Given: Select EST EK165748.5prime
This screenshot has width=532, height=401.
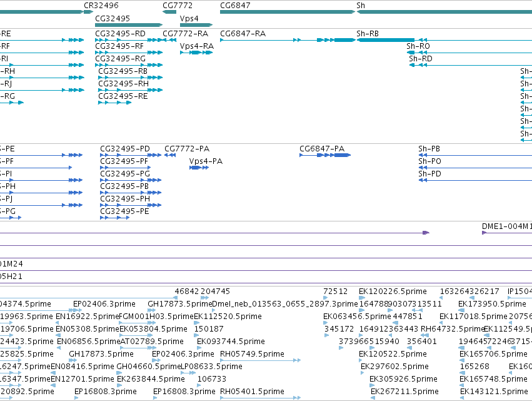Looking at the screenshot, I should click(x=494, y=379).
